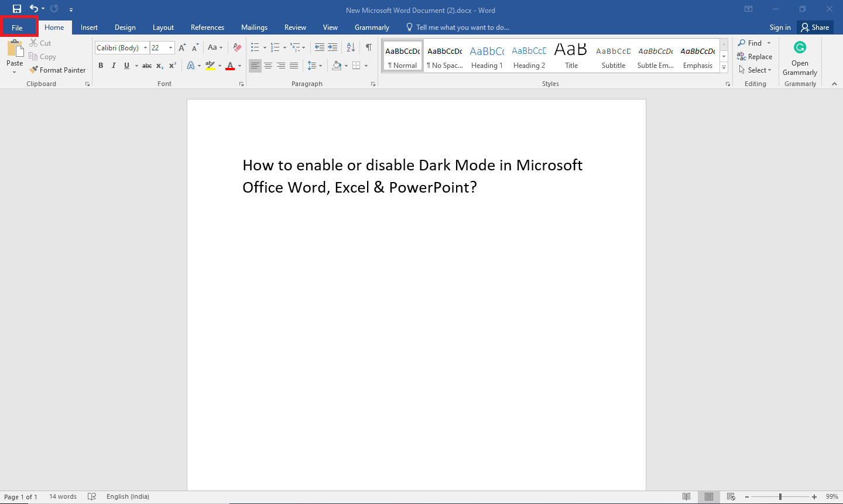Screen dimensions: 843x504
Task: Sort the selected paragraphs
Action: (351, 47)
